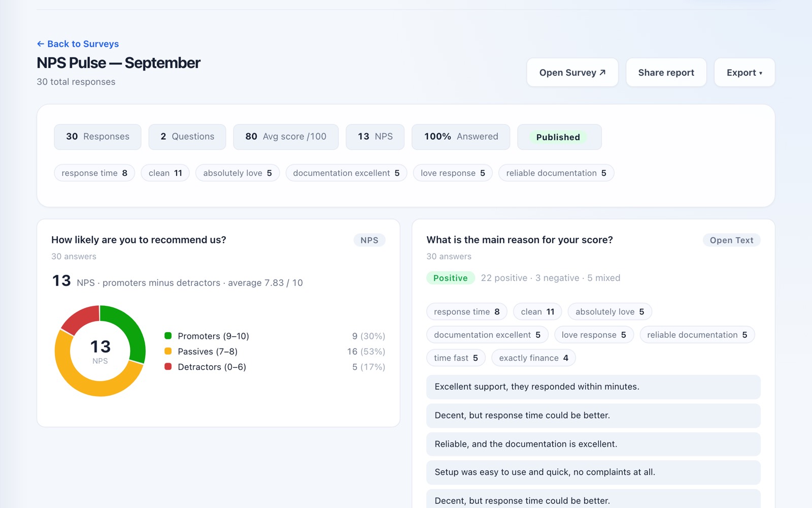Click 'clean 11' tag in Open Text card
The height and width of the screenshot is (508, 812).
coord(537,311)
